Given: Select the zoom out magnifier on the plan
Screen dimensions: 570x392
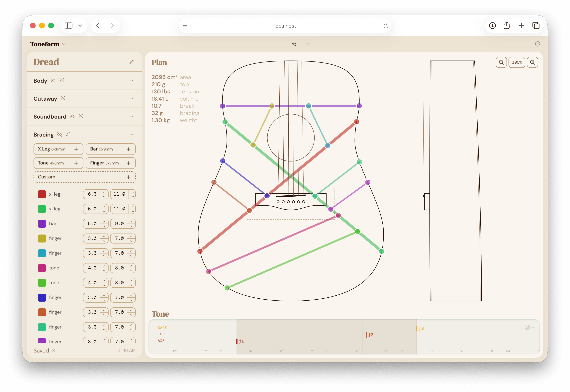Looking at the screenshot, I should click(501, 62).
